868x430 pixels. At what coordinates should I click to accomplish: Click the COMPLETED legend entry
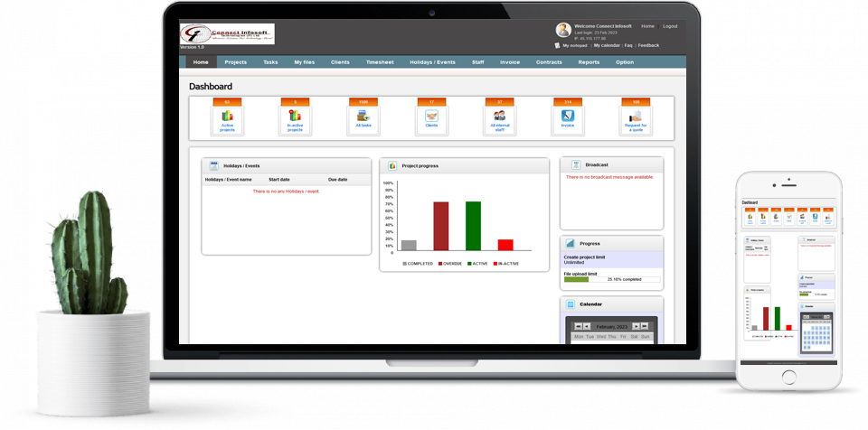coord(418,264)
